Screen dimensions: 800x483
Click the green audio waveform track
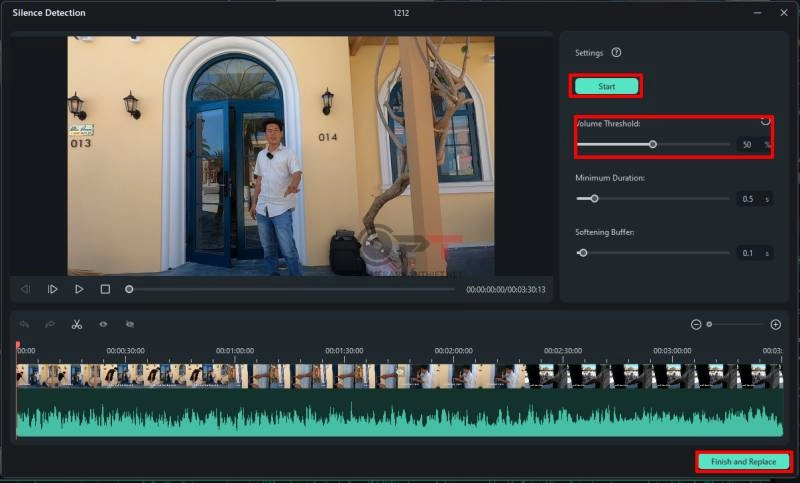(399, 413)
